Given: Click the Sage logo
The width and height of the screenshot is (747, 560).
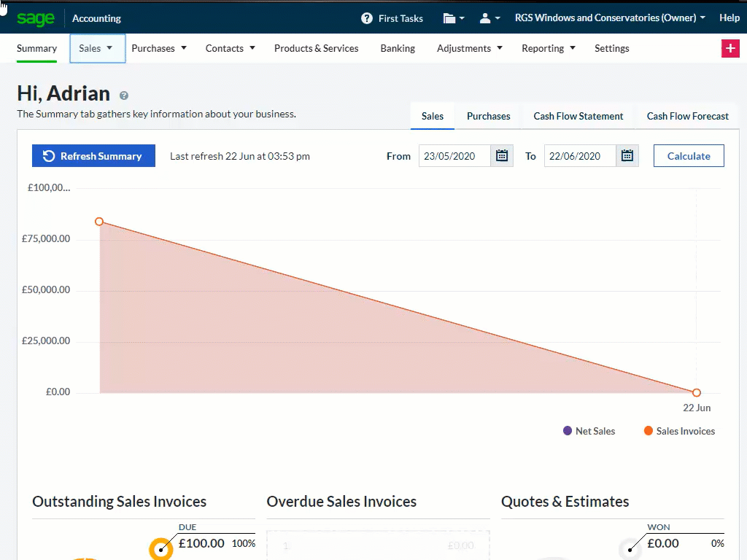Looking at the screenshot, I should (x=36, y=18).
